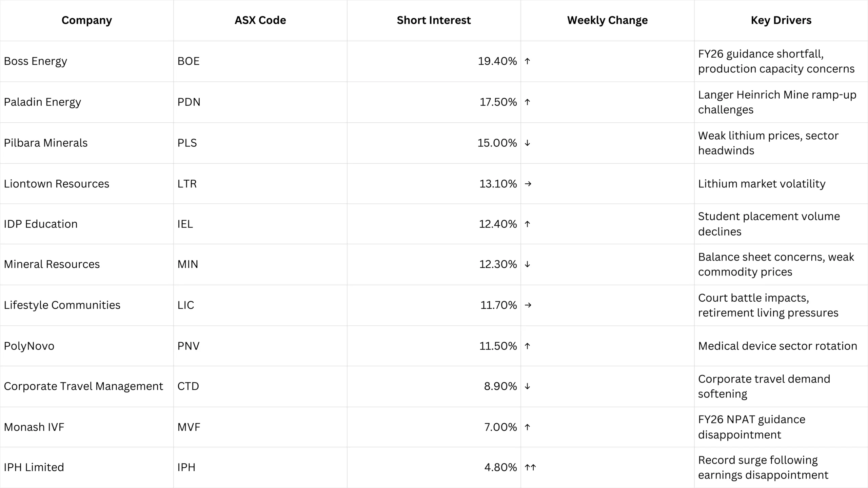The width and height of the screenshot is (868, 488).
Task: Click the Company column header
Action: pos(86,20)
